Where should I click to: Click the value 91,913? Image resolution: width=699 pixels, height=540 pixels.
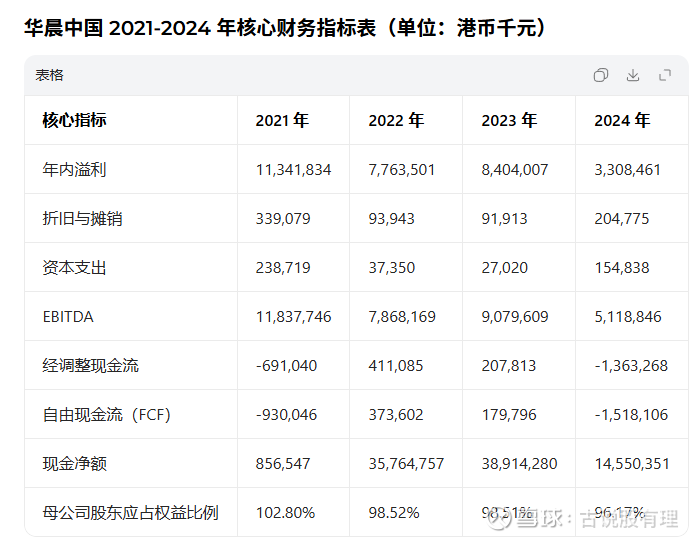504,218
